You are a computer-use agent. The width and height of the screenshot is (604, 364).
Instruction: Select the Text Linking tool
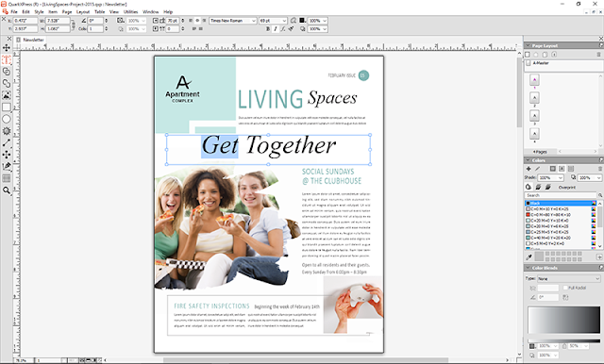pos(7,72)
